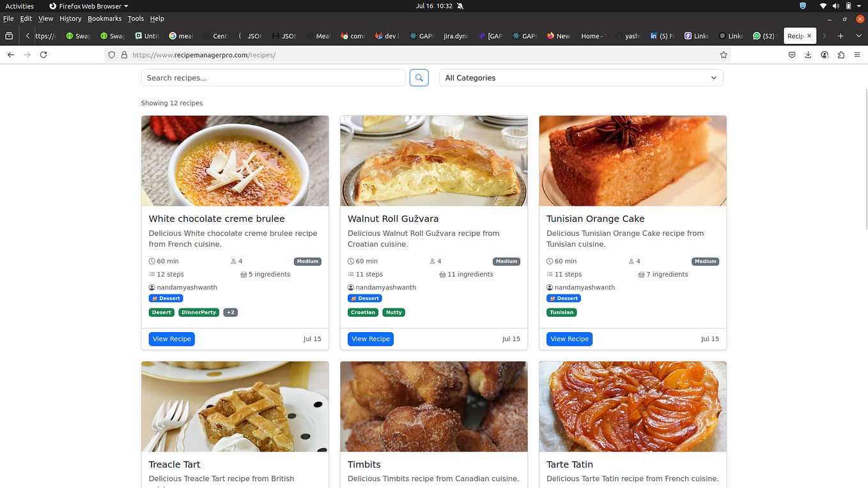Viewport: 868px width, 488px height.
Task: Open the All Categories dropdown
Action: [x=581, y=78]
